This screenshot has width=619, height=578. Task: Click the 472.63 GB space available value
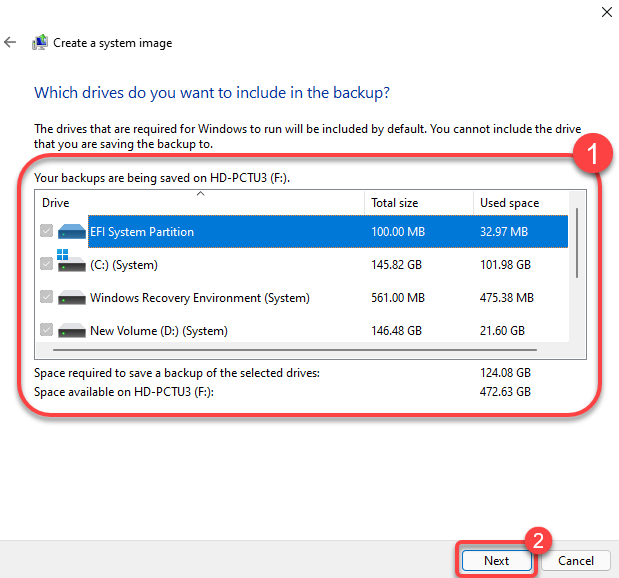tap(505, 392)
